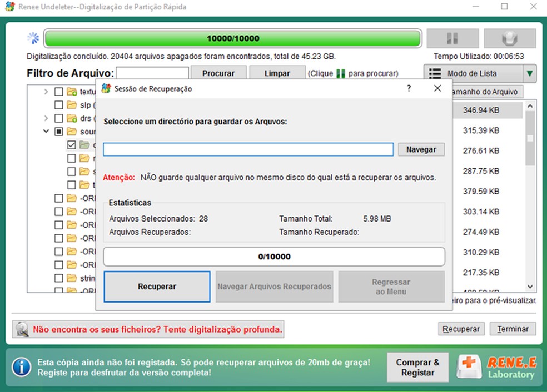
Task: Click the Procurar filter button
Action: tap(218, 73)
